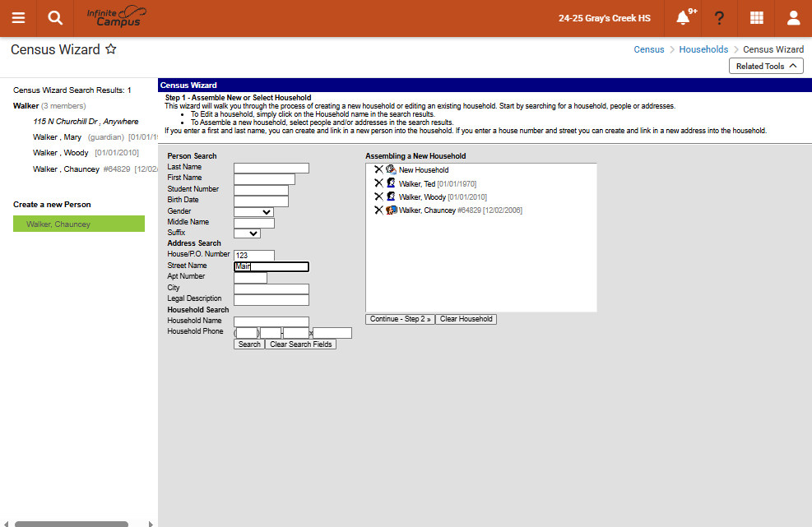Open the app switcher grid
Viewport: 812px width, 527px height.
coord(757,18)
